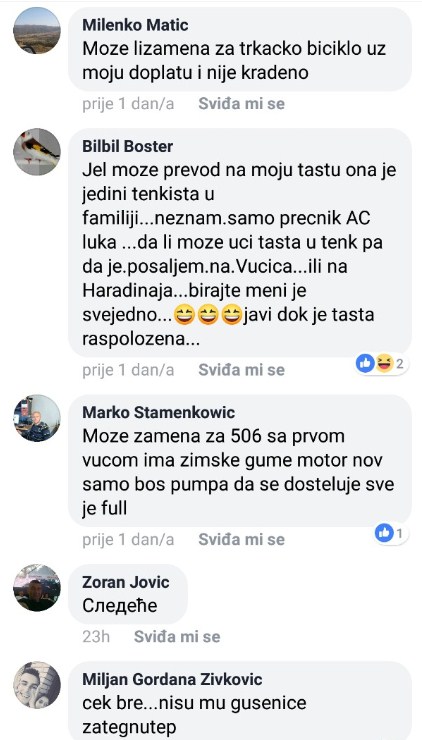Screen dimensions: 422x740
Task: Click the like reaction icon on Marko Stamenkowic's comment
Action: [384, 533]
